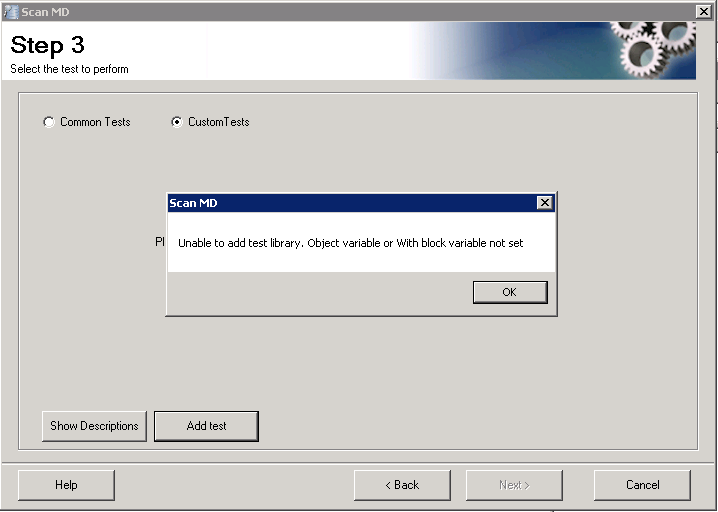Click the Step 3 heading
Viewport: 718px width, 512px height.
pos(47,45)
